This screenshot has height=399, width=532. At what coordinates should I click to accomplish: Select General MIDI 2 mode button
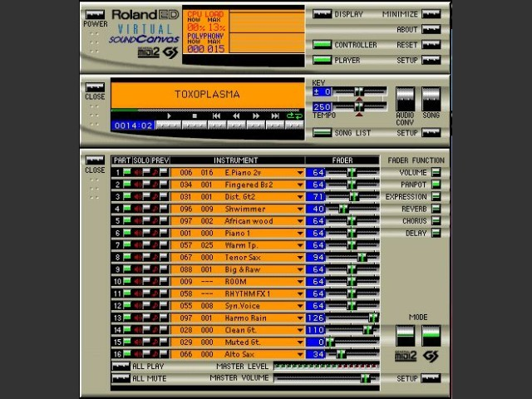(405, 336)
